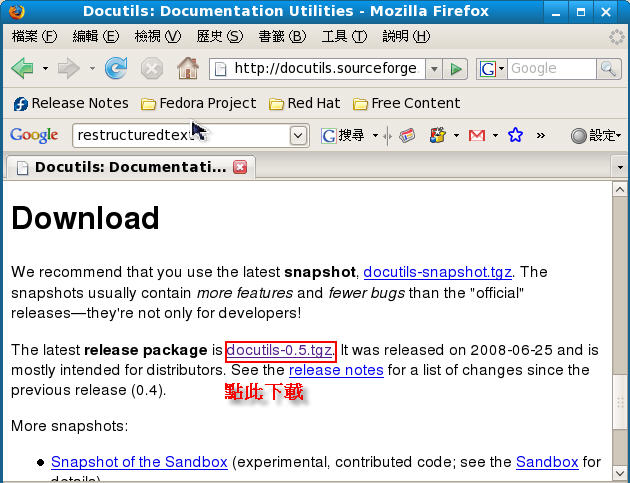Screen dimensions: 630x483
Task: Open the 歷史 (S) menu
Action: [x=220, y=37]
